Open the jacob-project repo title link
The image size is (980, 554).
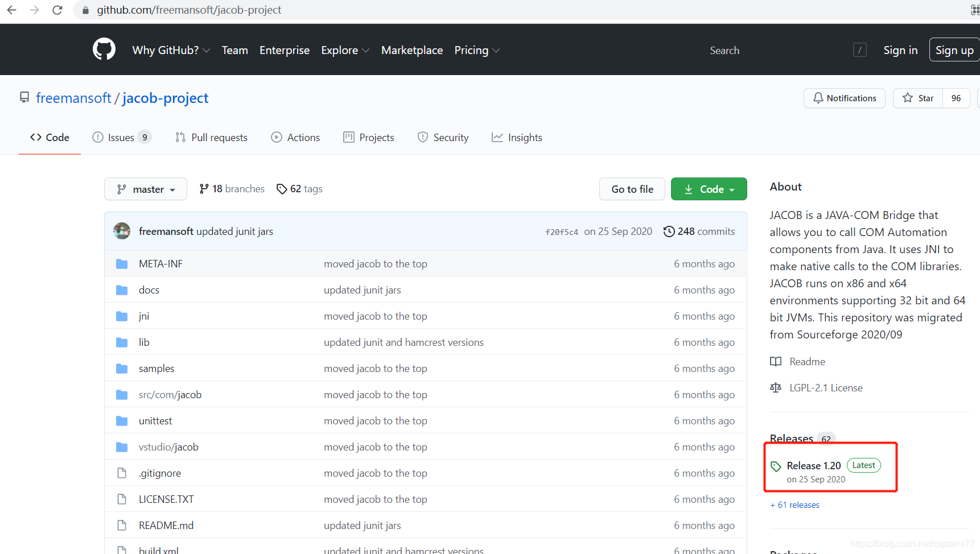coord(165,98)
